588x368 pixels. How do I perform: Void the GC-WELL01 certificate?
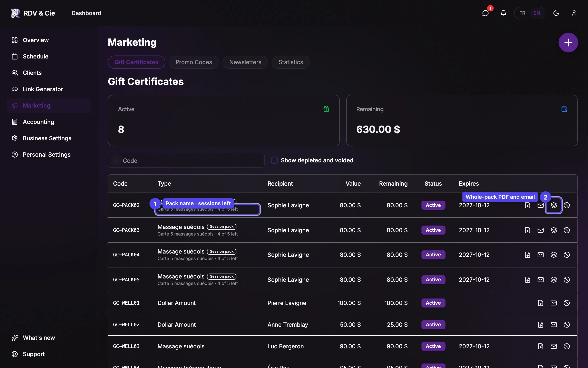[x=567, y=303]
